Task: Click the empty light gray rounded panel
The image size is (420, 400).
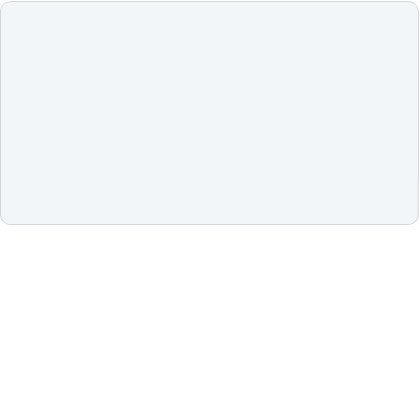Action: pyautogui.click(x=209, y=113)
